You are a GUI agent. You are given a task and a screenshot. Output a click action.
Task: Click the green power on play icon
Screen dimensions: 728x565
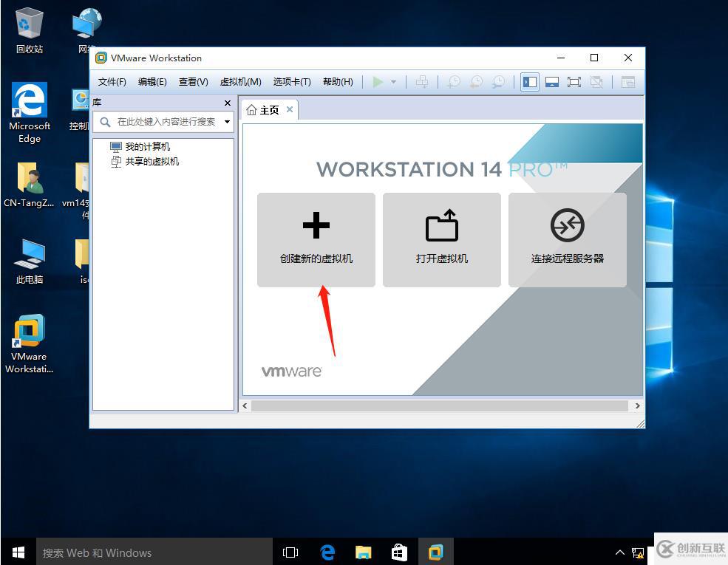pos(378,82)
